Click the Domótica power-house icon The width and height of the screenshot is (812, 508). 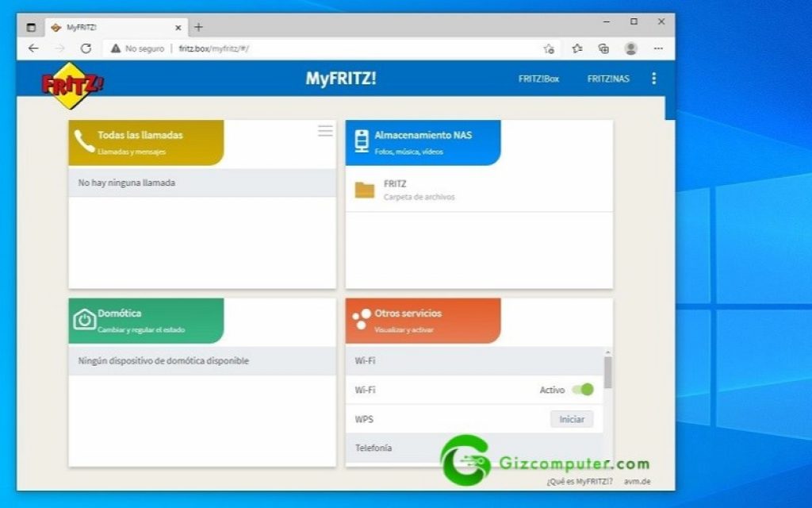84,319
